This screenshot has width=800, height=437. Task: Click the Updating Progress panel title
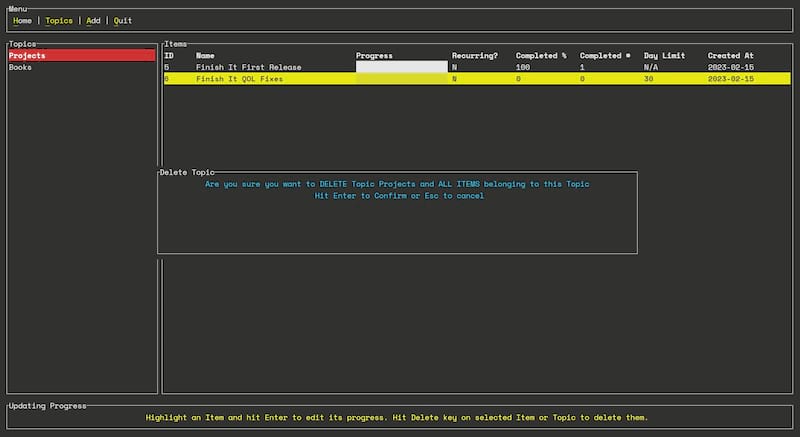(x=47, y=406)
